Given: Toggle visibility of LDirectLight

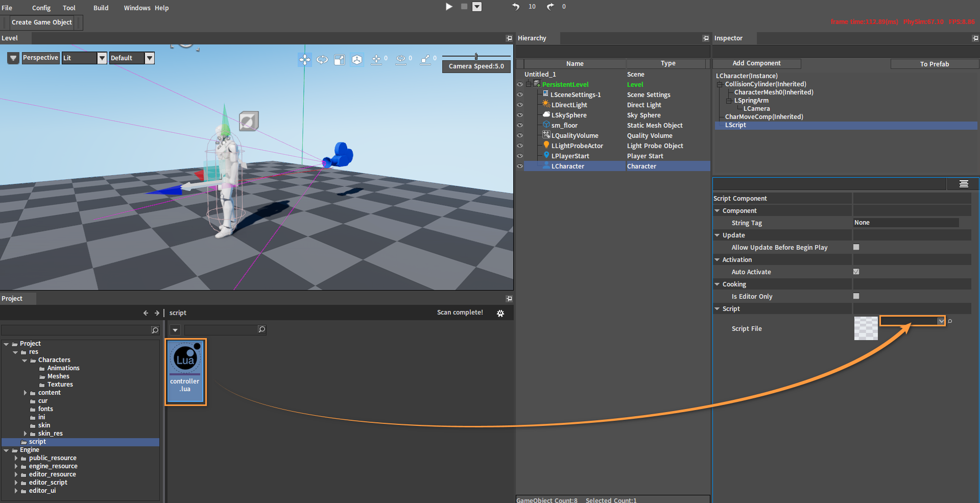Looking at the screenshot, I should pyautogui.click(x=520, y=105).
